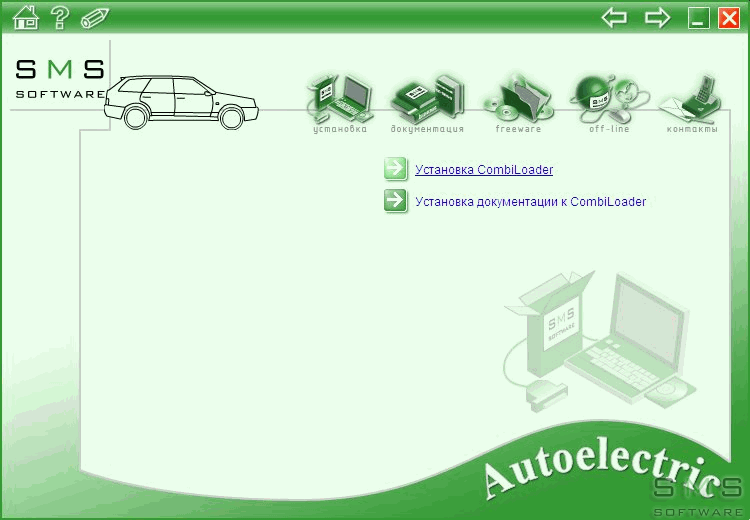Click the SMS Software logo
Viewport: 750px width, 520px height.
click(x=60, y=78)
